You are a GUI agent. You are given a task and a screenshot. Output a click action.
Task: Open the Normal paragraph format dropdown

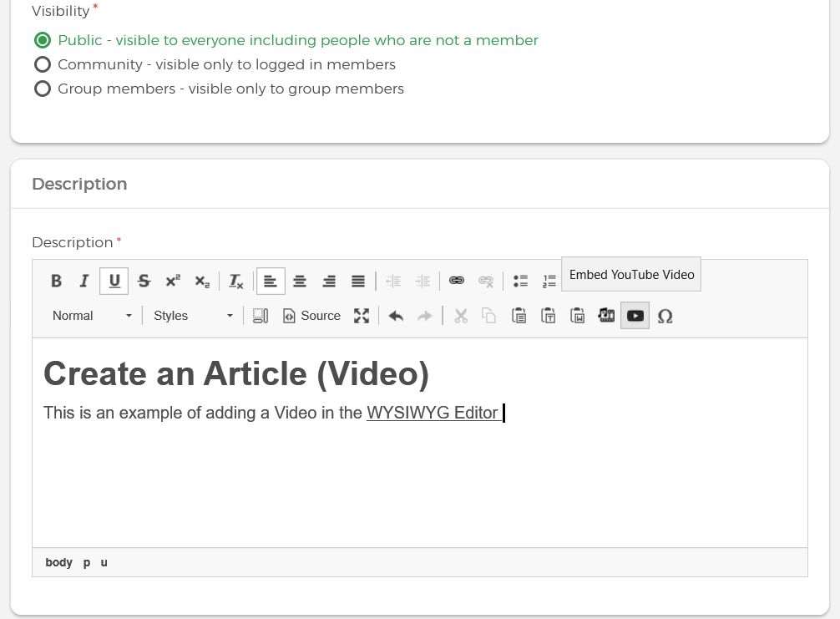pos(90,315)
